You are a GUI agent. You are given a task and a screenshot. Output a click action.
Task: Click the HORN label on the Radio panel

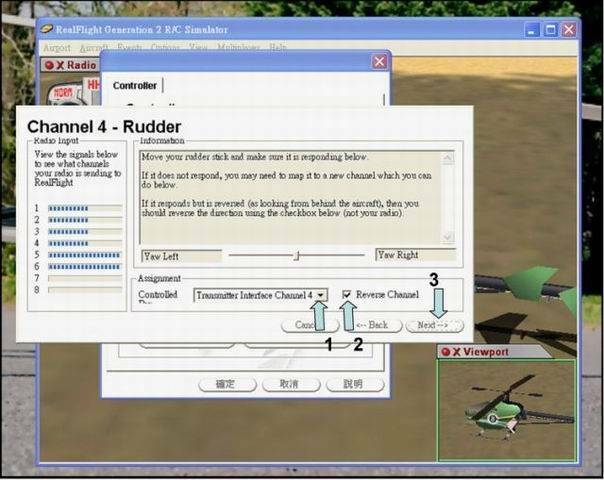[x=63, y=92]
